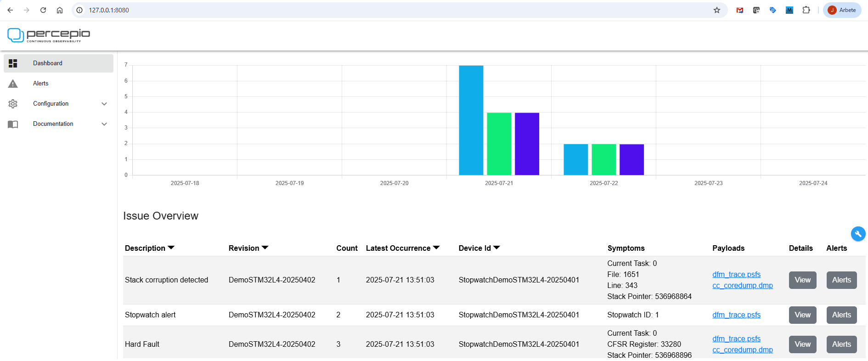Click the blue wrench settings button
The width and height of the screenshot is (868, 361).
pos(858,234)
